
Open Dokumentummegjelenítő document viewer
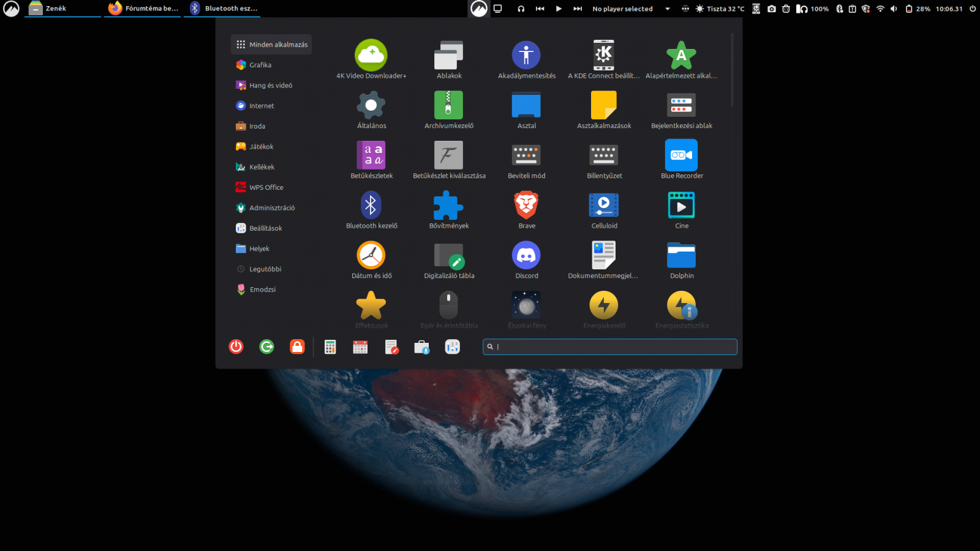(x=604, y=260)
